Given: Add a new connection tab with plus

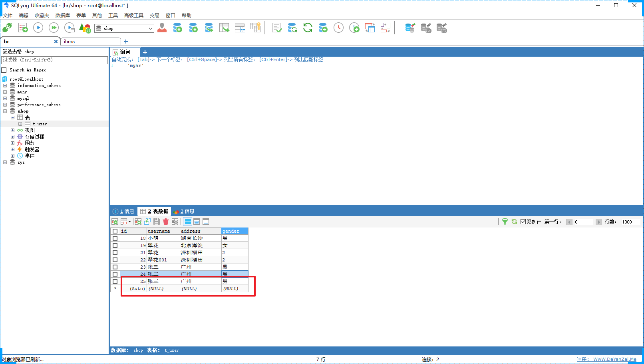Looking at the screenshot, I should [x=126, y=42].
